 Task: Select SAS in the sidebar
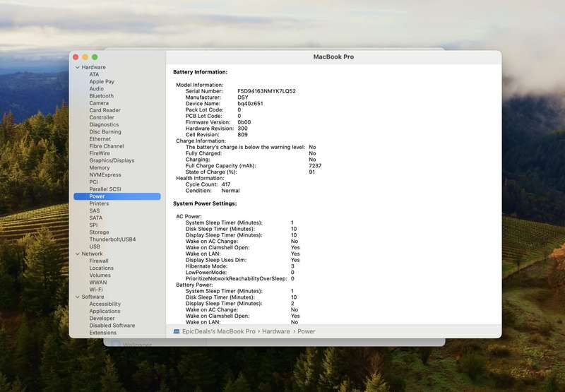95,210
